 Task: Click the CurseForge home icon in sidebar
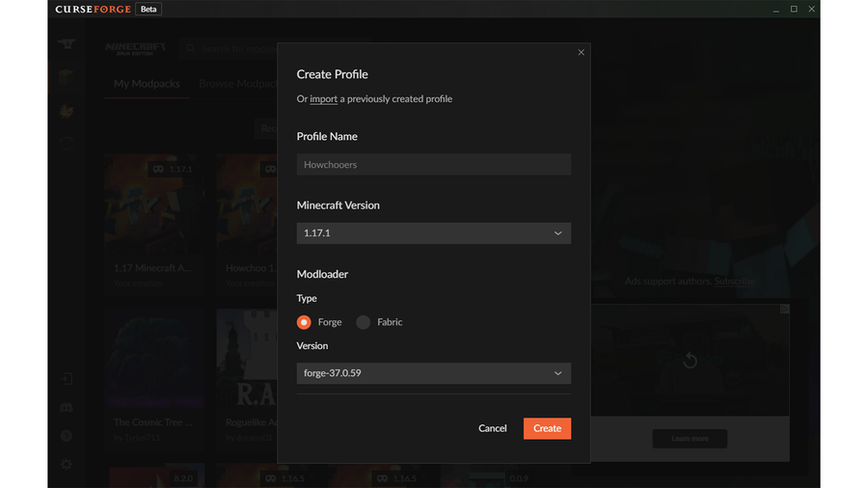[66, 45]
